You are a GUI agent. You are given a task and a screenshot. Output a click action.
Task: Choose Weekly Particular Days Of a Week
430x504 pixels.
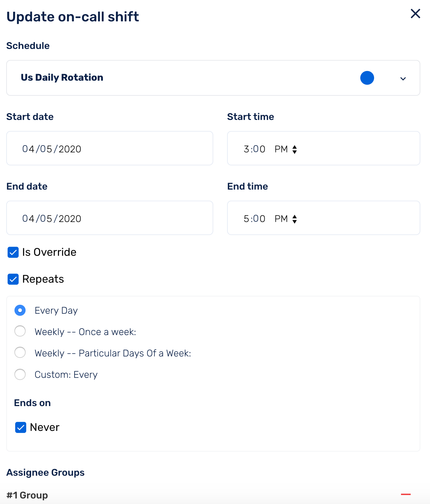[20, 353]
